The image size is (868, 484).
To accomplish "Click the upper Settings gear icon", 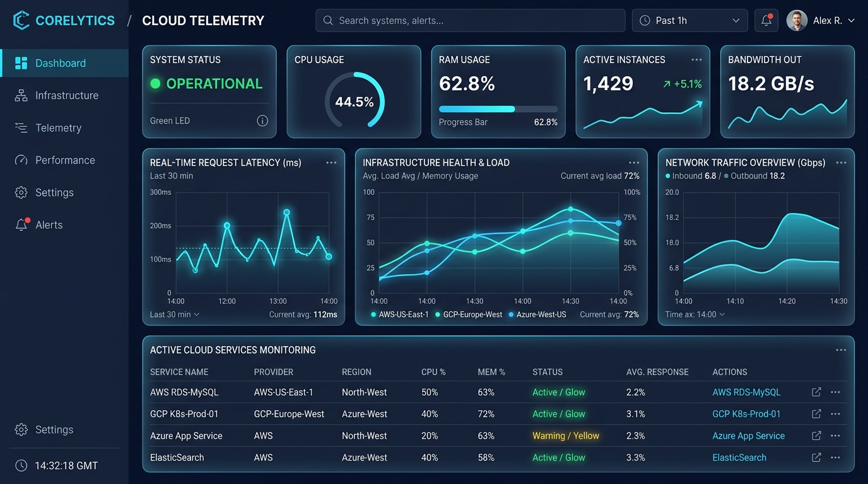I will click(x=21, y=192).
